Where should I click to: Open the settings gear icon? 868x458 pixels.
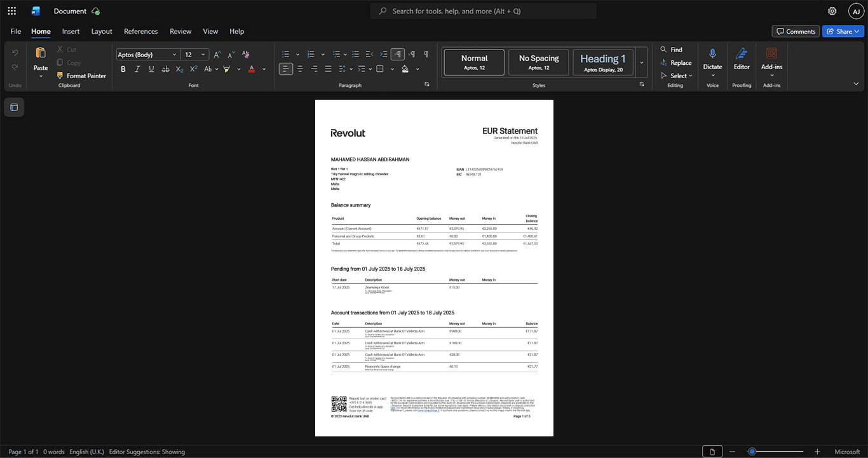click(x=832, y=11)
